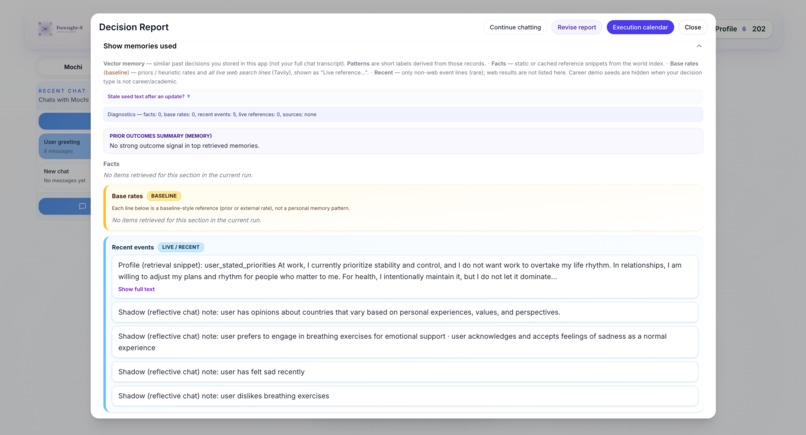Open the Profile menu in background
The width and height of the screenshot is (806, 435).
click(x=726, y=29)
